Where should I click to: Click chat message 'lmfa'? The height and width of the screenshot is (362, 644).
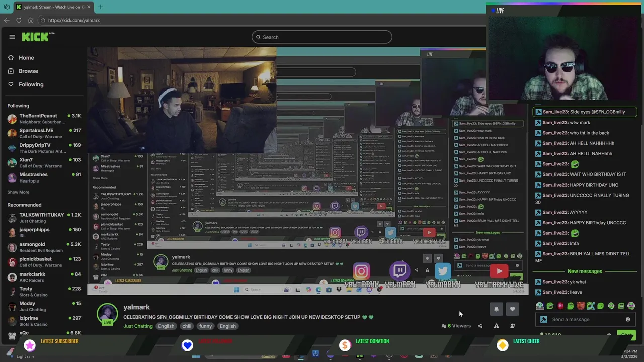[x=574, y=243]
